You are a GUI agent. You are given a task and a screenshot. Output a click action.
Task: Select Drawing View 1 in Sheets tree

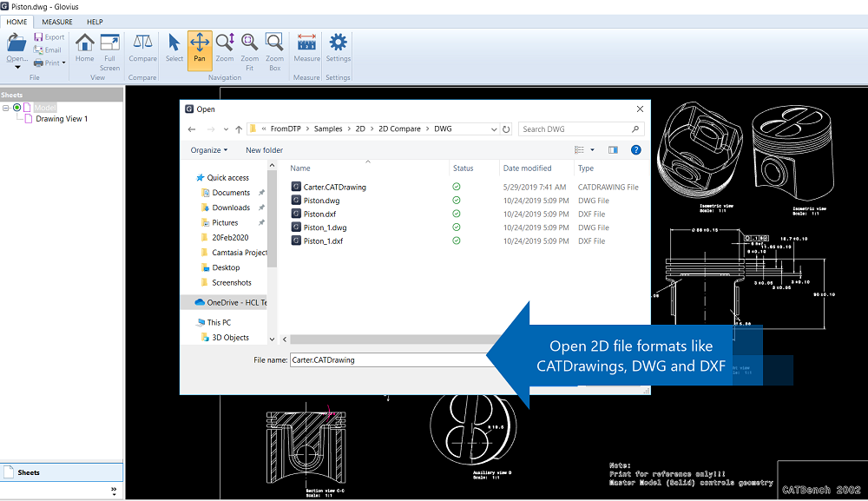(x=62, y=118)
